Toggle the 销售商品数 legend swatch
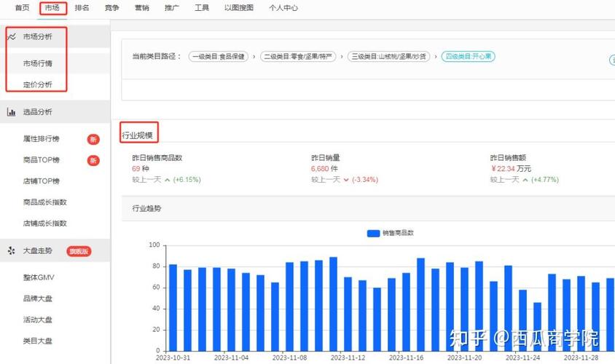 coord(373,233)
